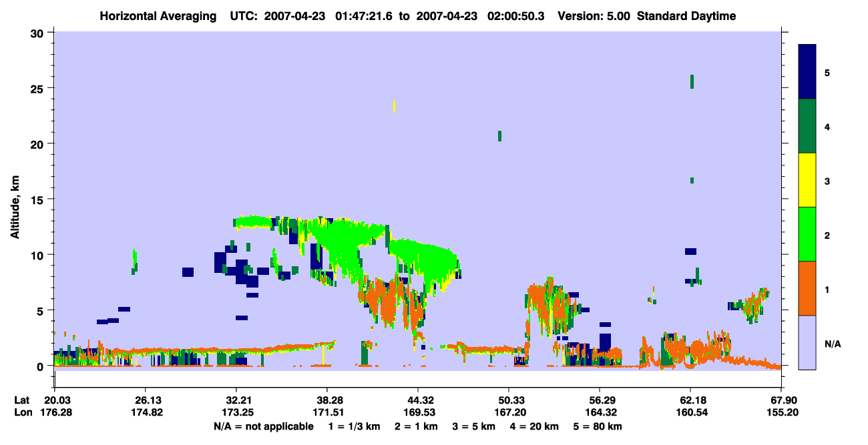Click the orange colorbar segment labeled 1

pyautogui.click(x=807, y=288)
